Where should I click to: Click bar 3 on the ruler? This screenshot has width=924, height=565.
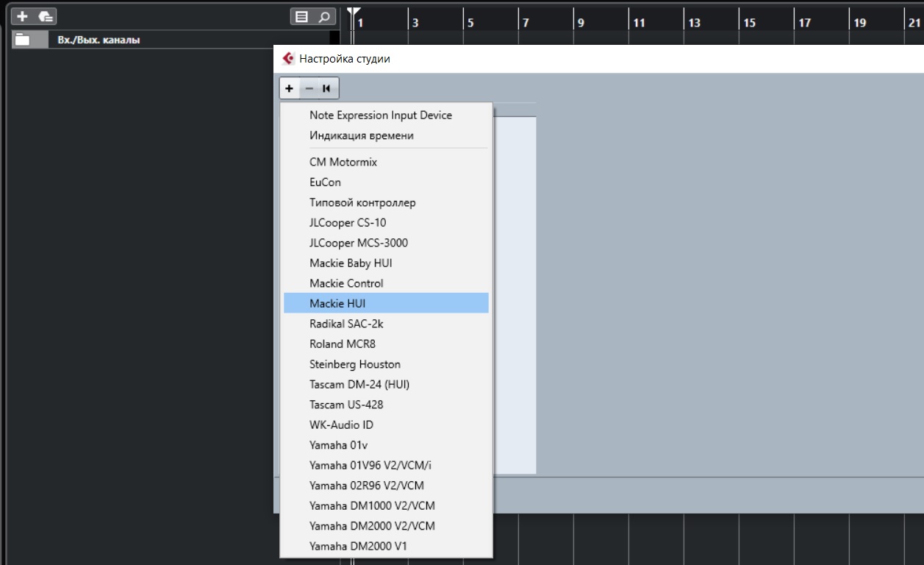pyautogui.click(x=415, y=23)
